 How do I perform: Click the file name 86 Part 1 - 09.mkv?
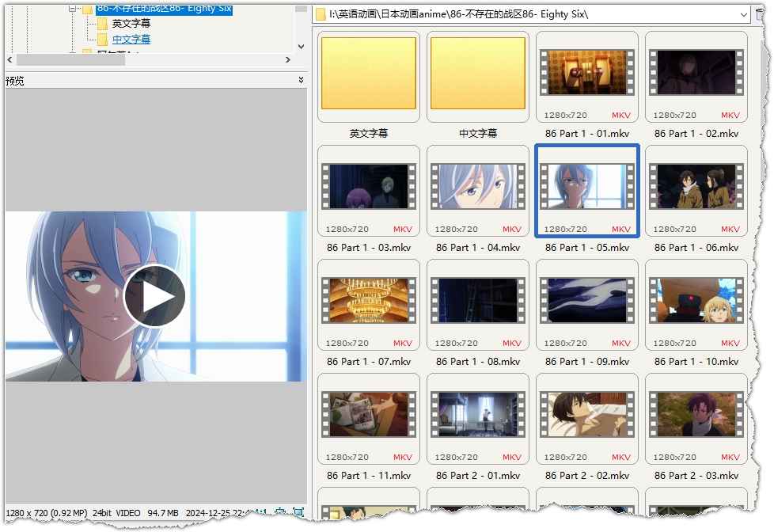point(587,362)
